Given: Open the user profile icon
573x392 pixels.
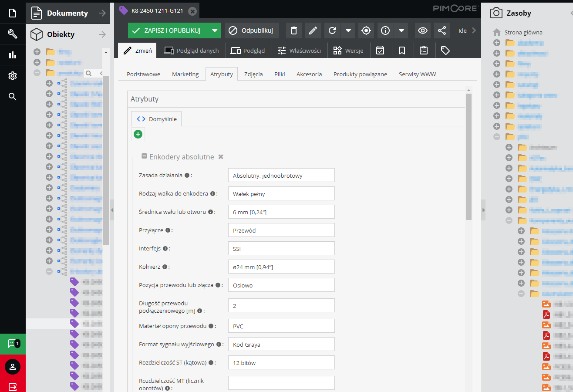Looking at the screenshot, I should point(13,366).
